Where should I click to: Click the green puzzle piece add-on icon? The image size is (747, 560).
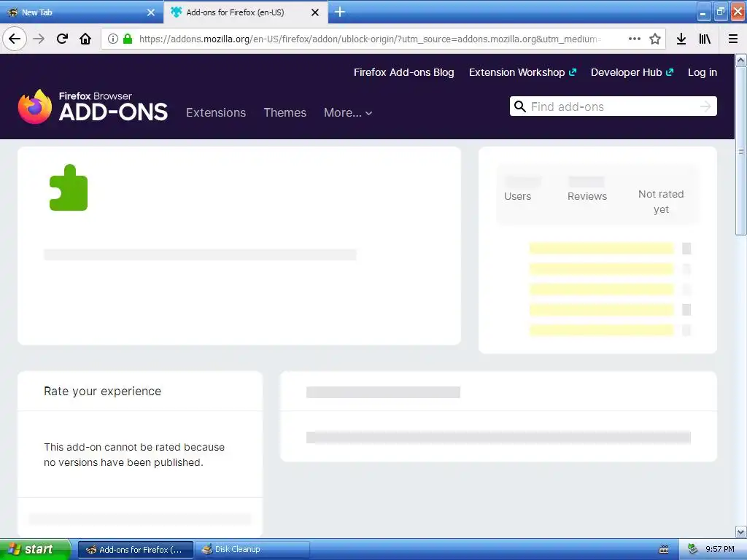pyautogui.click(x=69, y=187)
